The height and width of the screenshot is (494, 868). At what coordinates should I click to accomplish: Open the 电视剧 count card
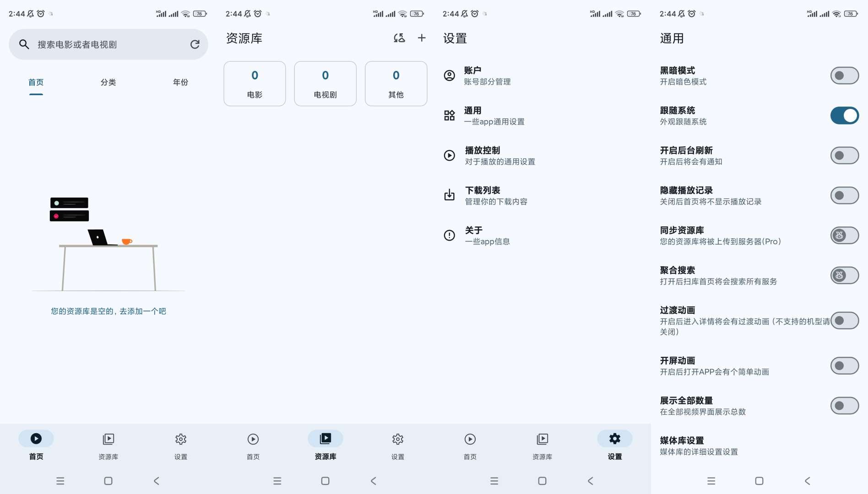[x=325, y=84]
